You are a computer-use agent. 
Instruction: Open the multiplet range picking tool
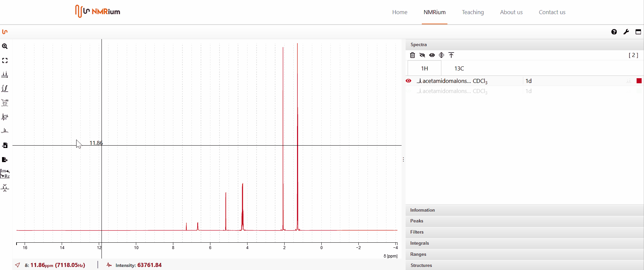5,103
